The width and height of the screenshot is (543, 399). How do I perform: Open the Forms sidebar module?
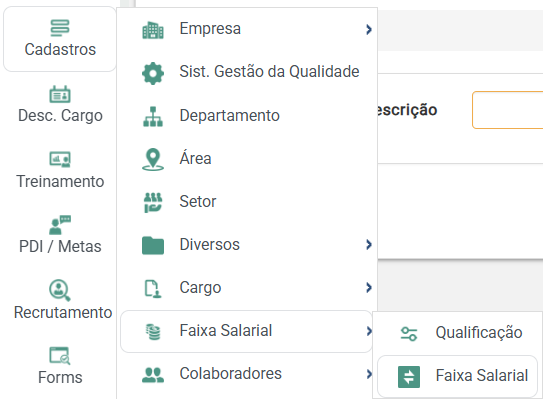(60, 366)
